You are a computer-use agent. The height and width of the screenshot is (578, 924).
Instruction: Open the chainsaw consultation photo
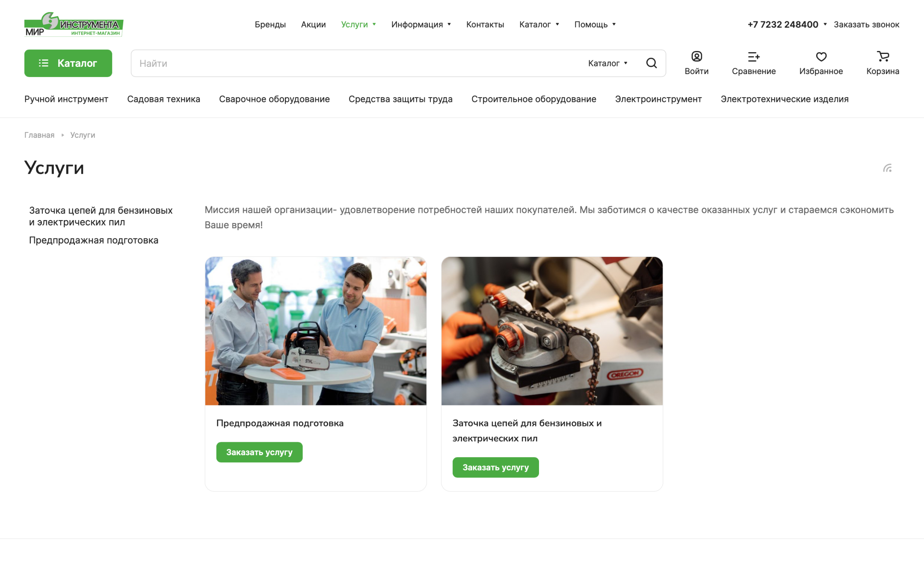coord(316,331)
